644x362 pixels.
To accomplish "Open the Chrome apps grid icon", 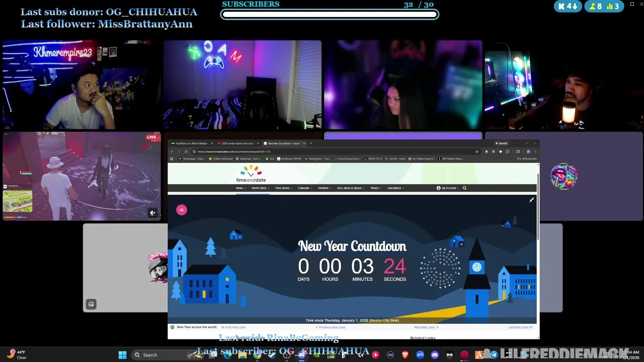I will point(172,159).
